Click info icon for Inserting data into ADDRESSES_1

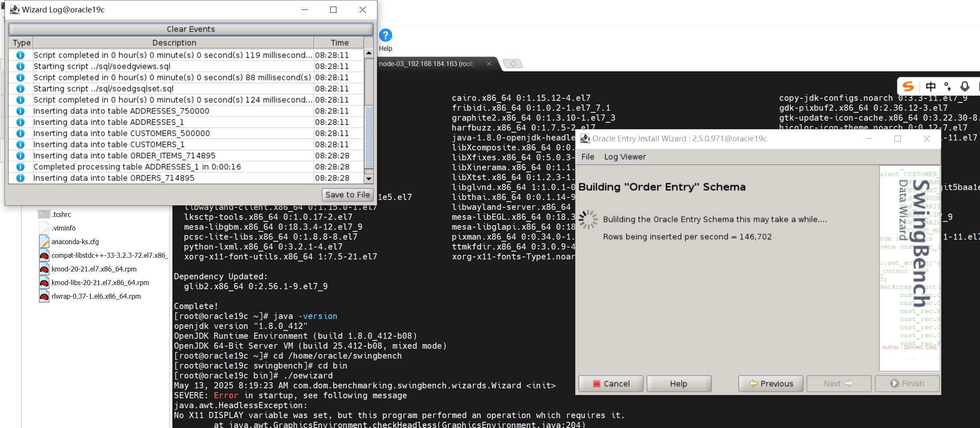tap(20, 122)
